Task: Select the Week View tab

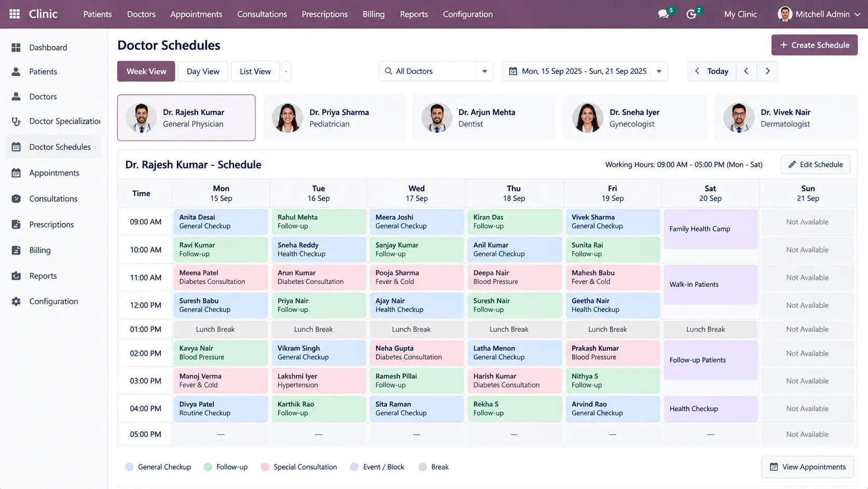Action: click(146, 71)
